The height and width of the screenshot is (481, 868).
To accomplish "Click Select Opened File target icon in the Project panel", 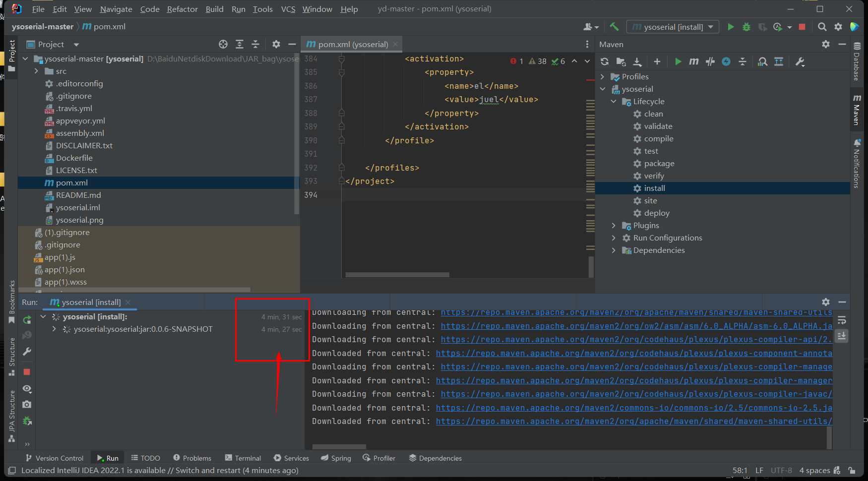I will click(x=223, y=44).
